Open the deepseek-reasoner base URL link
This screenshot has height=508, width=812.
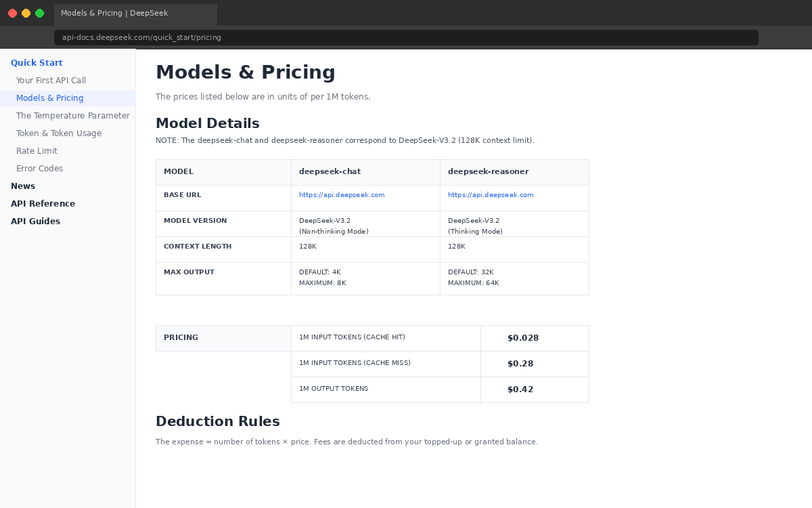click(x=491, y=194)
